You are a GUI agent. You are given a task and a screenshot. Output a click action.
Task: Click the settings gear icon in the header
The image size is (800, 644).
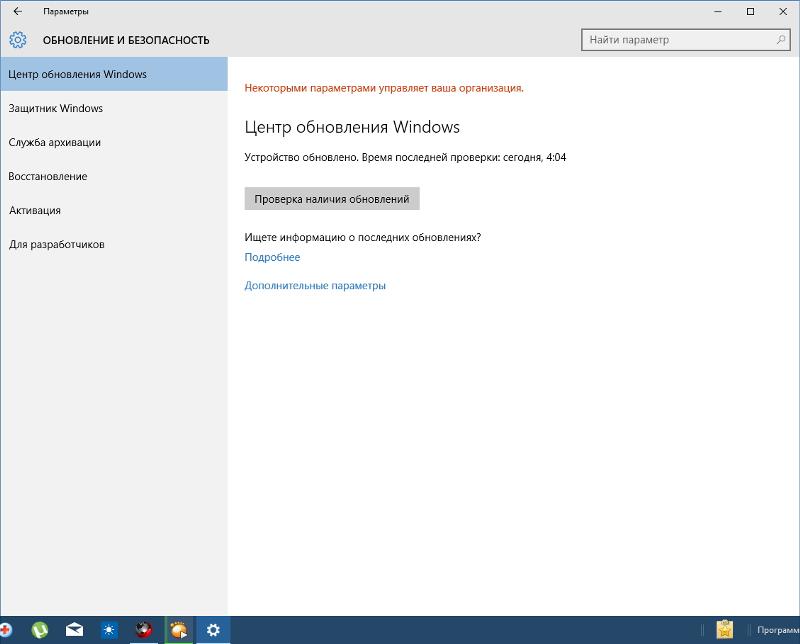point(18,40)
